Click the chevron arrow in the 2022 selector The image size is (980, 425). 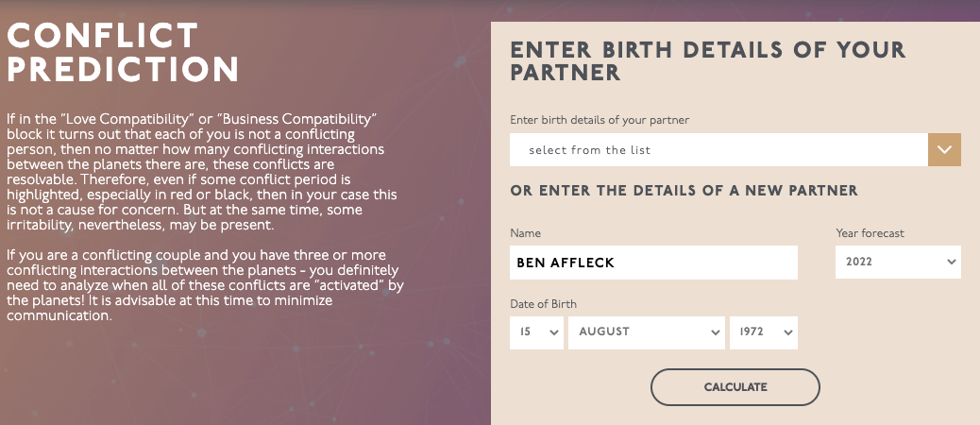pyautogui.click(x=952, y=262)
